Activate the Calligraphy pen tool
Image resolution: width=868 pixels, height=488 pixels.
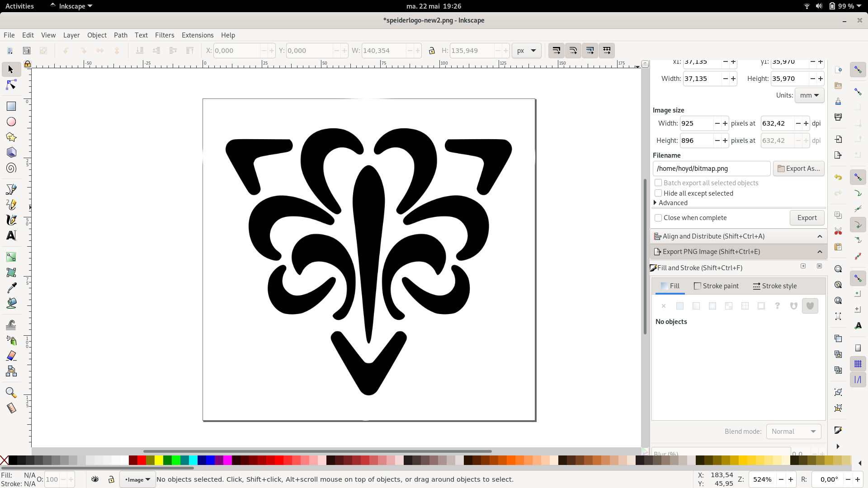[x=11, y=220]
